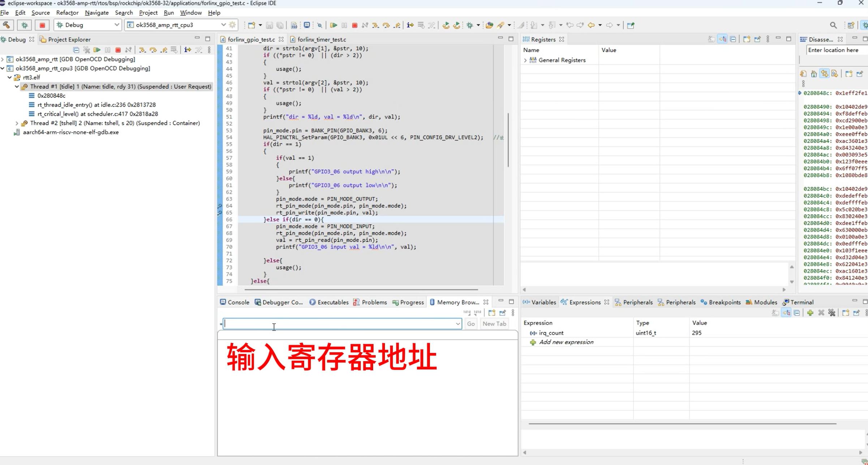Click the green plus in the Expressions toolbar

coord(810,313)
